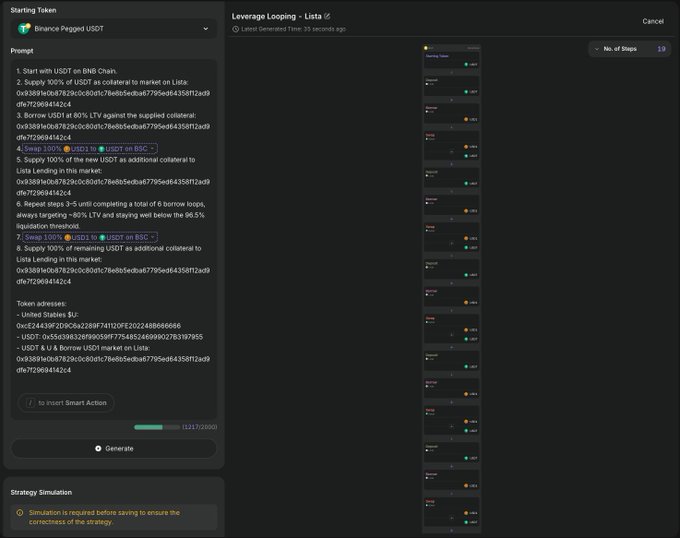Click the green USDT token icon in Starting Token card

pos(466,65)
